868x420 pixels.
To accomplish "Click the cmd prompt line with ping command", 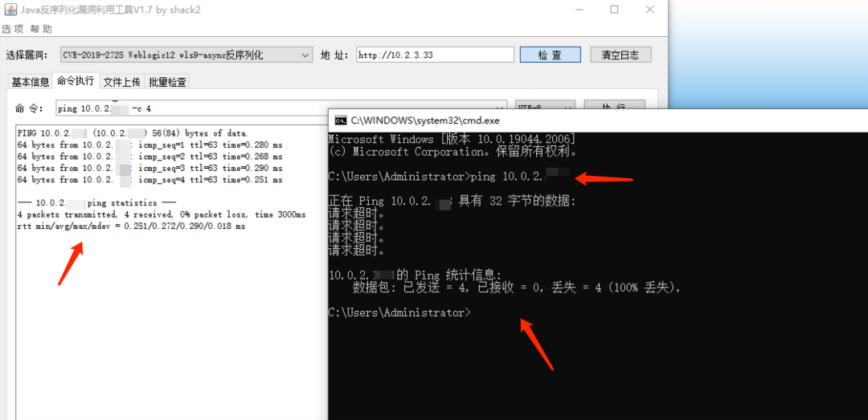I will click(449, 177).
